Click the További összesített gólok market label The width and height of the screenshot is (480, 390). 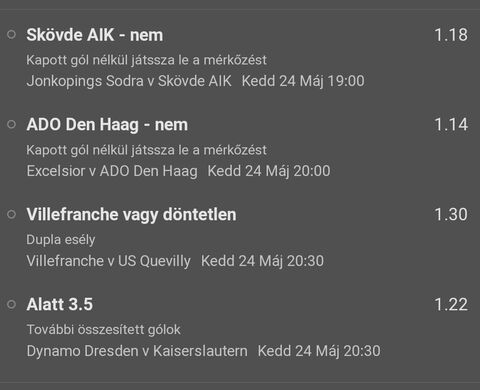pyautogui.click(x=103, y=330)
